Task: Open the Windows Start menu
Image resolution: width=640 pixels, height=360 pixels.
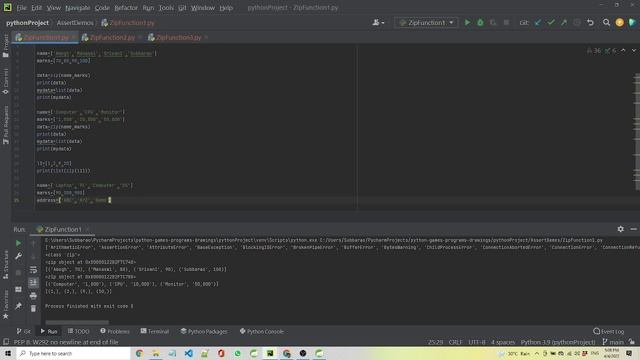Action: point(8,353)
